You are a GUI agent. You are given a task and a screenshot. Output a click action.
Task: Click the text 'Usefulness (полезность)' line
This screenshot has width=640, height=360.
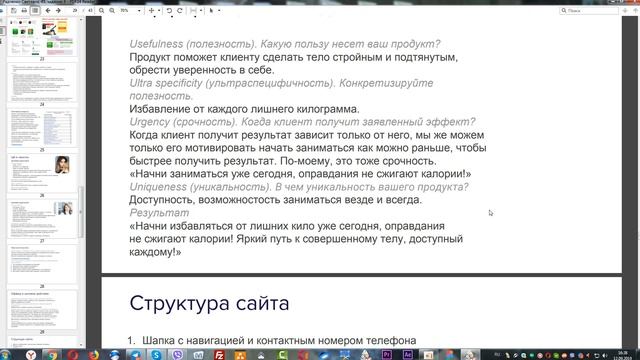pos(285,44)
